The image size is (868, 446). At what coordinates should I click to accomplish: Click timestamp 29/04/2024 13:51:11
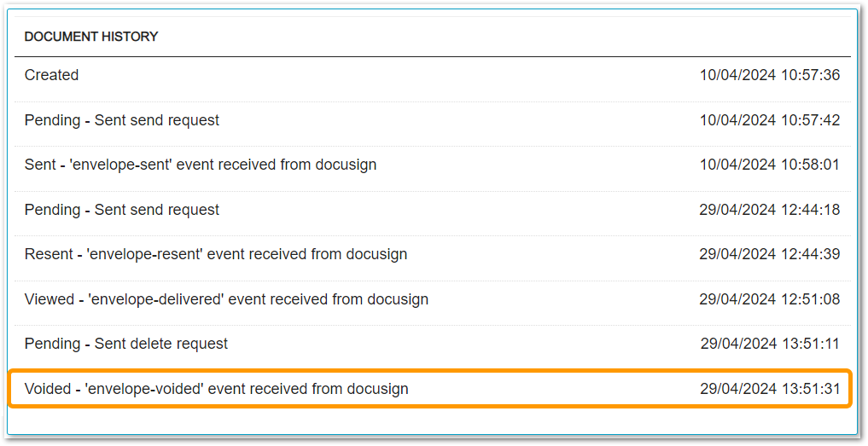(x=770, y=344)
